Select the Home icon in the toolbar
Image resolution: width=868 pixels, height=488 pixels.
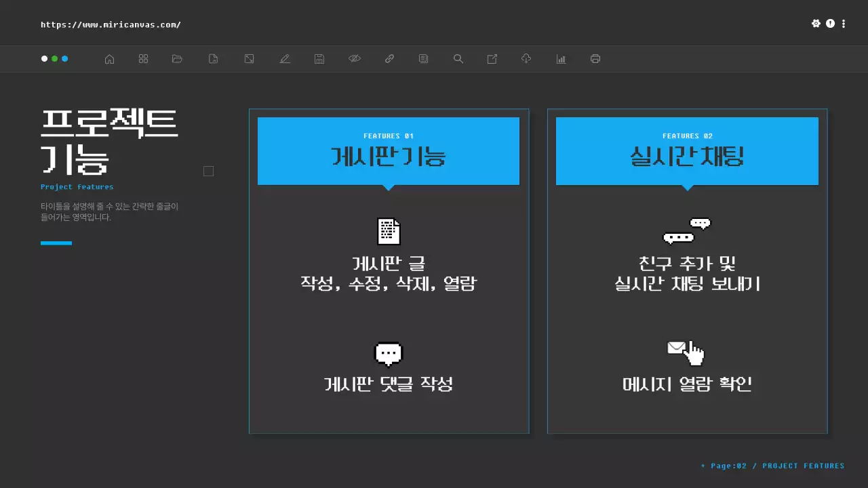click(x=109, y=59)
